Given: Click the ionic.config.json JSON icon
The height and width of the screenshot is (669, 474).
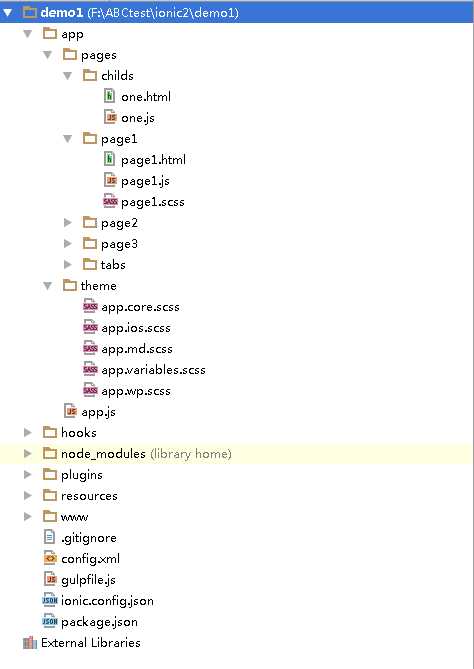Looking at the screenshot, I should 50,600.
